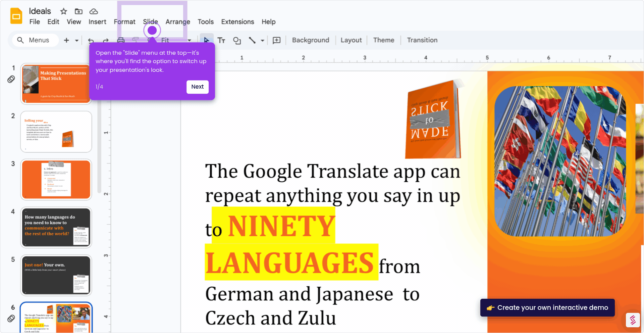Open the Arrange menu
Image resolution: width=644 pixels, height=333 pixels.
pyautogui.click(x=178, y=22)
